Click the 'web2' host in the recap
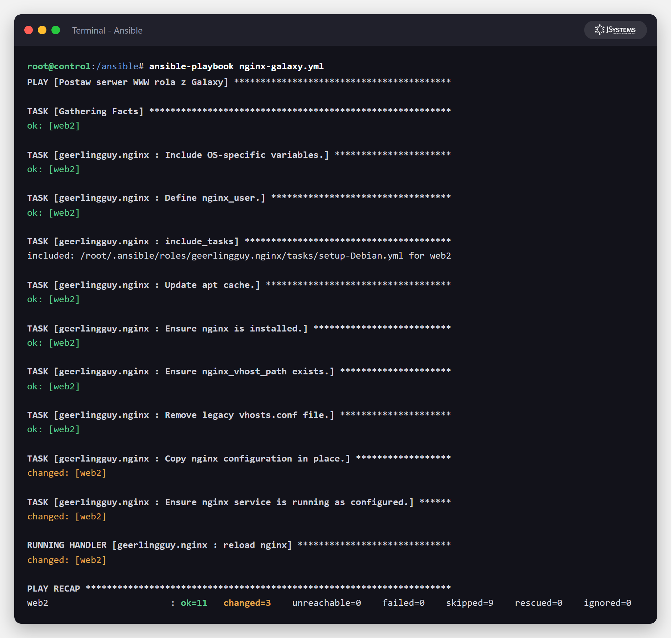The height and width of the screenshot is (638, 672). tap(37, 603)
